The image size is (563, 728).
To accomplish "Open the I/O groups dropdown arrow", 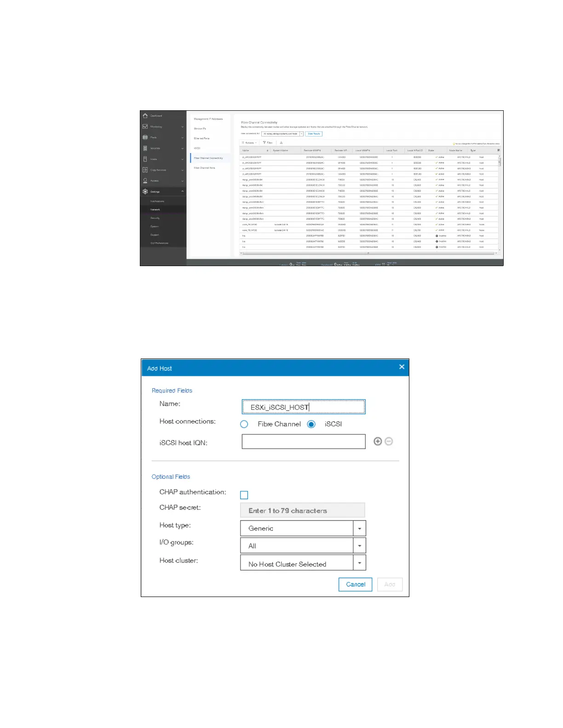I will tap(360, 546).
